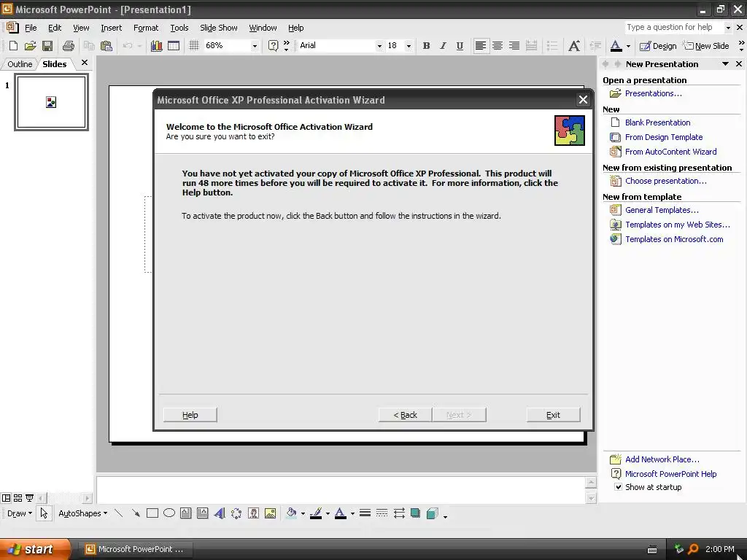Viewport: 747px width, 560px height.
Task: Open the Arial font name dropdown
Action: 379,46
